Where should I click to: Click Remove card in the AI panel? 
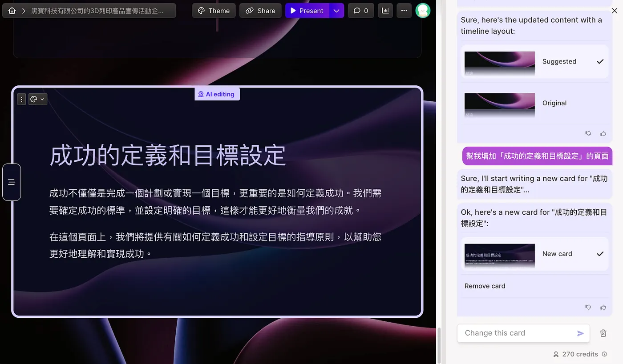pyautogui.click(x=485, y=286)
